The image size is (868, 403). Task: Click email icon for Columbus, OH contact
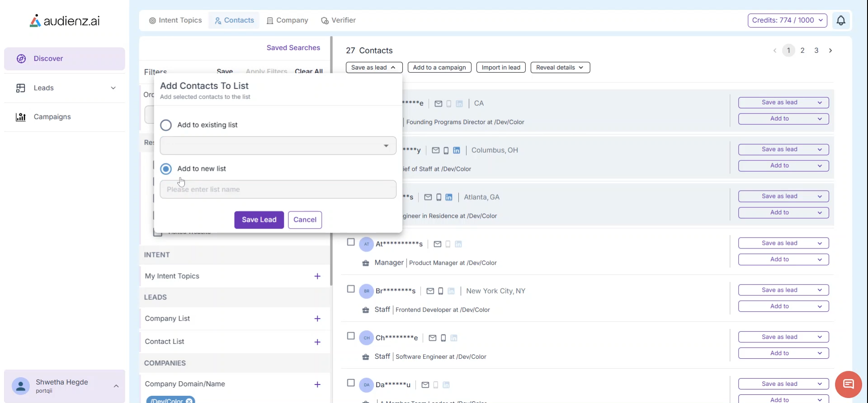coord(436,150)
